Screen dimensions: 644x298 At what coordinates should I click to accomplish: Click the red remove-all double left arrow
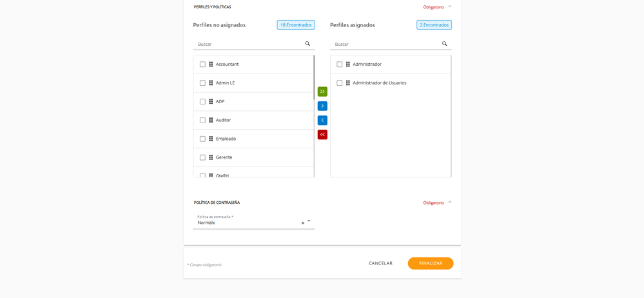pos(322,135)
